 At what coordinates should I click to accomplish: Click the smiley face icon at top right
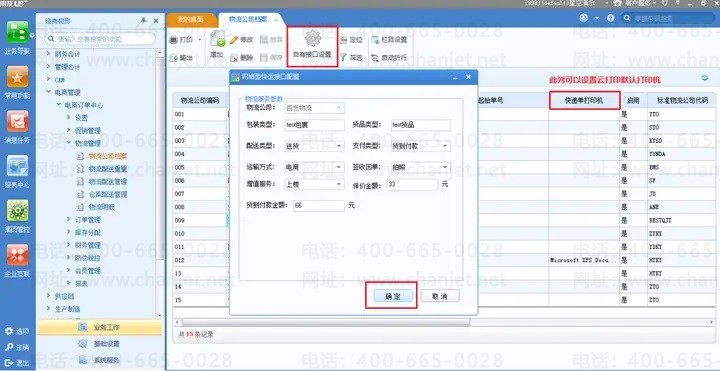point(584,17)
